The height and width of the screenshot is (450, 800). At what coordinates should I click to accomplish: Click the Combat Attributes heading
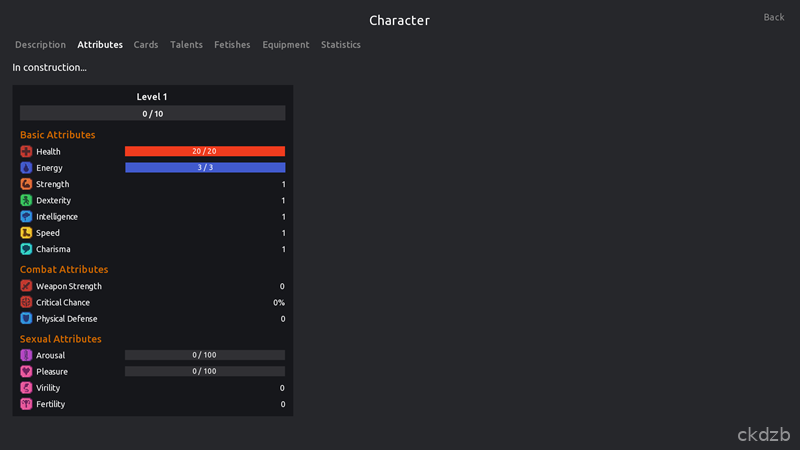[64, 269]
